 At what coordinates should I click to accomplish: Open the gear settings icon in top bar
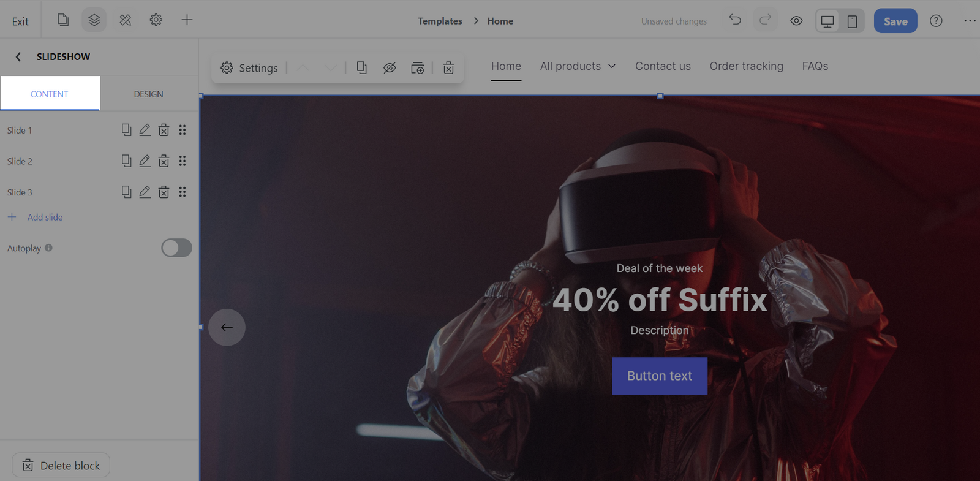coord(156,20)
